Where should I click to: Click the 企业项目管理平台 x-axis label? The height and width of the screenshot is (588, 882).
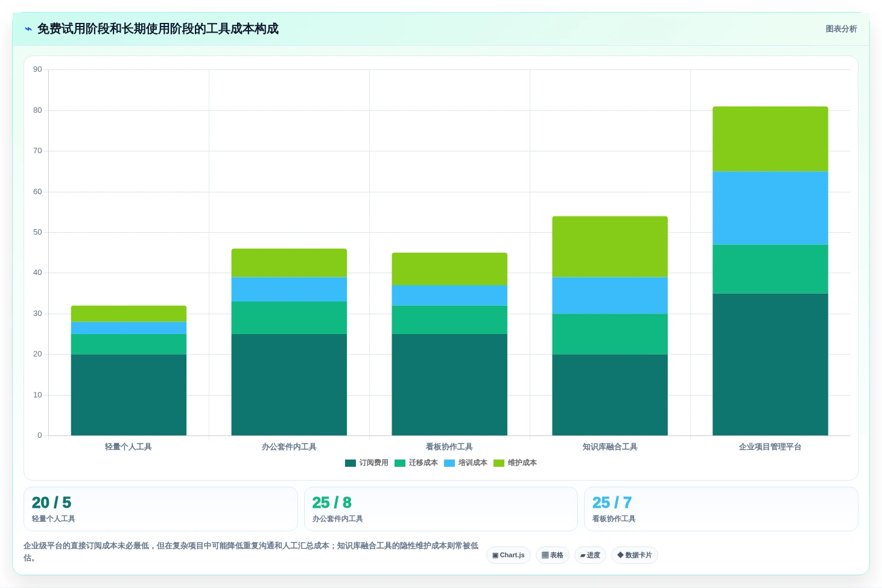tap(770, 447)
